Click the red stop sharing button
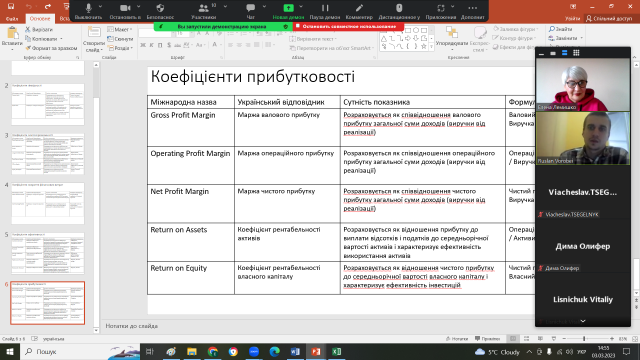640x360 pixels. click(349, 27)
